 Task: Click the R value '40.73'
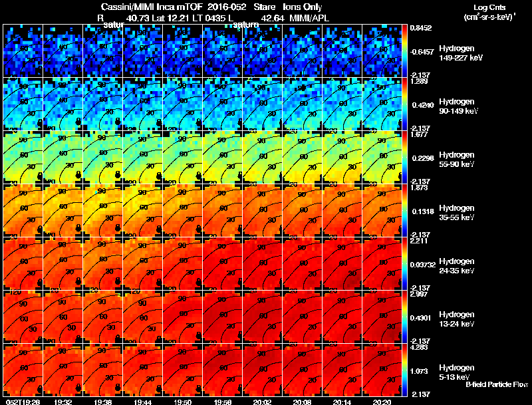pos(138,18)
